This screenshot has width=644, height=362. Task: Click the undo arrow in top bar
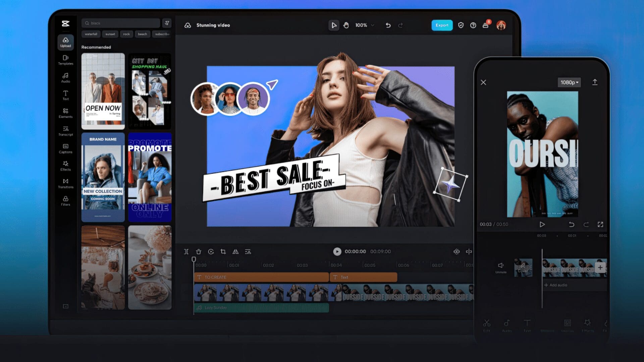(388, 25)
